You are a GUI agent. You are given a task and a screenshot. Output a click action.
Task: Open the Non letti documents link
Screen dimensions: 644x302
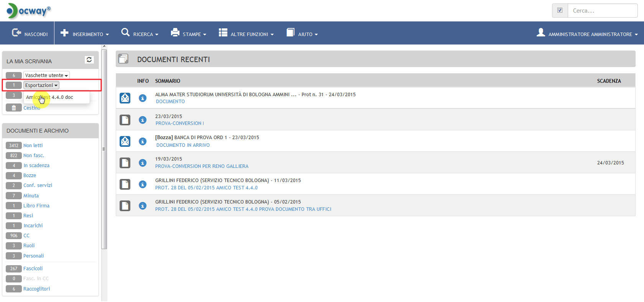[x=33, y=146]
